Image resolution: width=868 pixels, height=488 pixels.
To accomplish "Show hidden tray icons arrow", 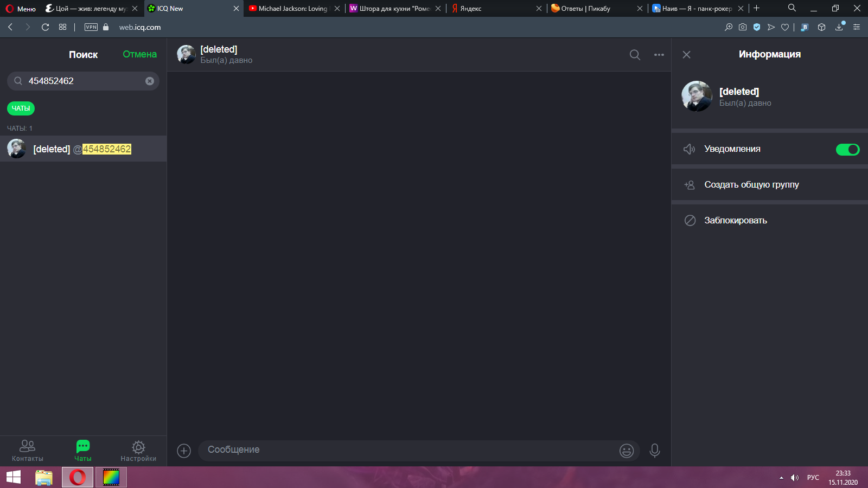I will point(781,478).
